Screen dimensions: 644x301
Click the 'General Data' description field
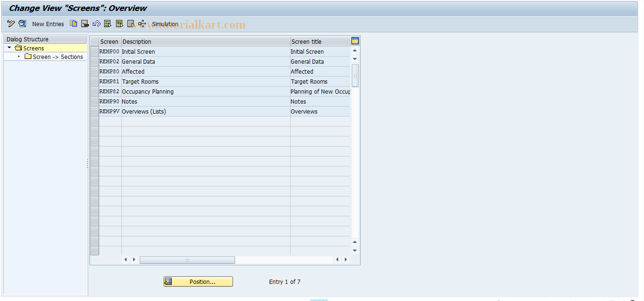coord(206,61)
